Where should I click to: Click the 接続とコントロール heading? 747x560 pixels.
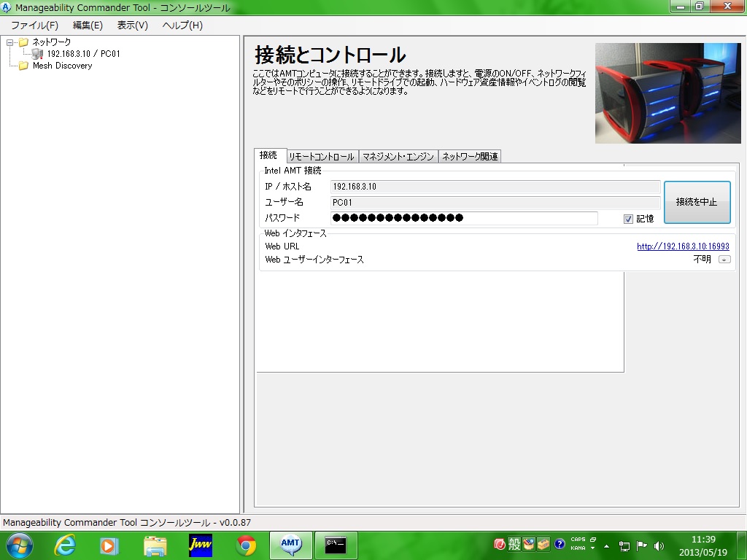coord(330,55)
